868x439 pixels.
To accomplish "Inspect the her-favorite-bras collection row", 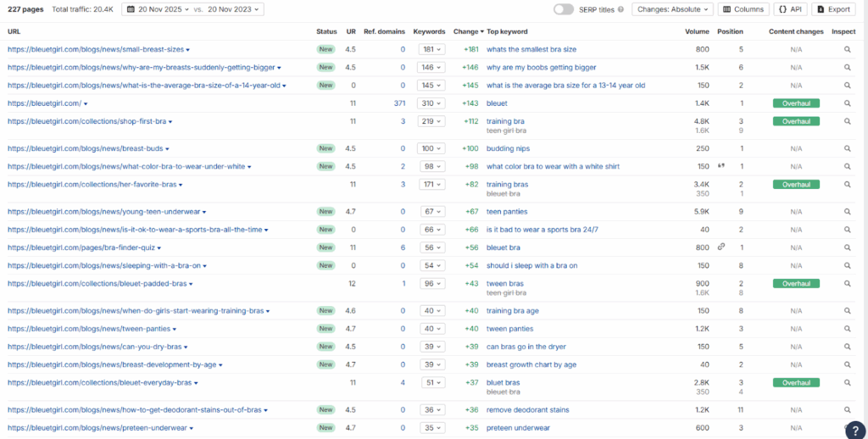I will tap(847, 185).
